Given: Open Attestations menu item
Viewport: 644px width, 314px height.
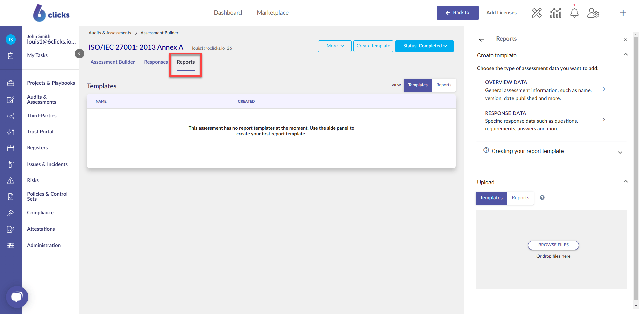Looking at the screenshot, I should pyautogui.click(x=41, y=229).
